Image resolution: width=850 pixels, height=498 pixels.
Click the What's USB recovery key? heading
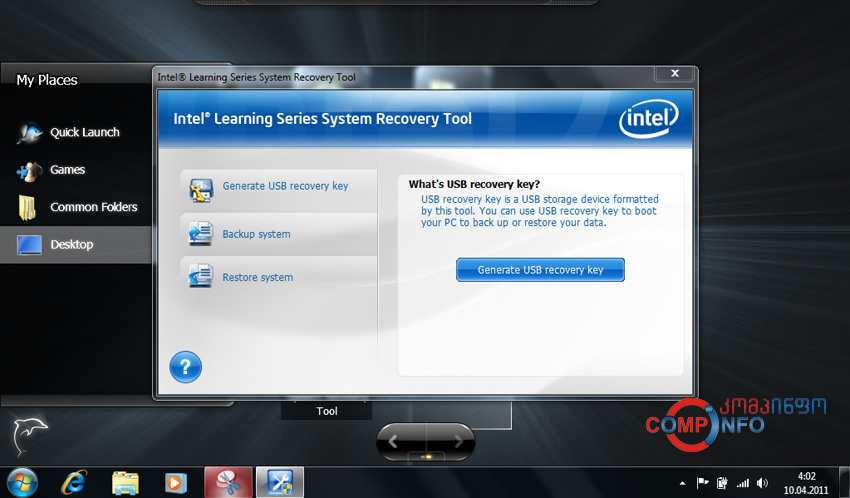click(x=474, y=184)
